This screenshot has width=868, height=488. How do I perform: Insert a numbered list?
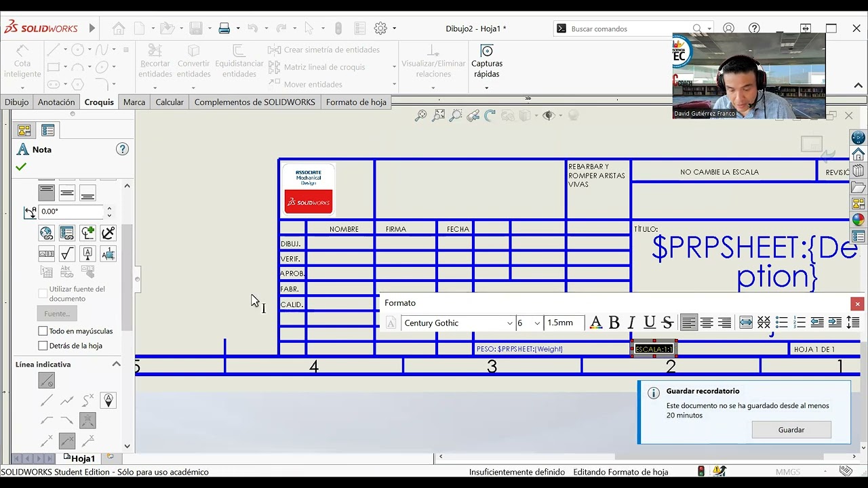800,323
